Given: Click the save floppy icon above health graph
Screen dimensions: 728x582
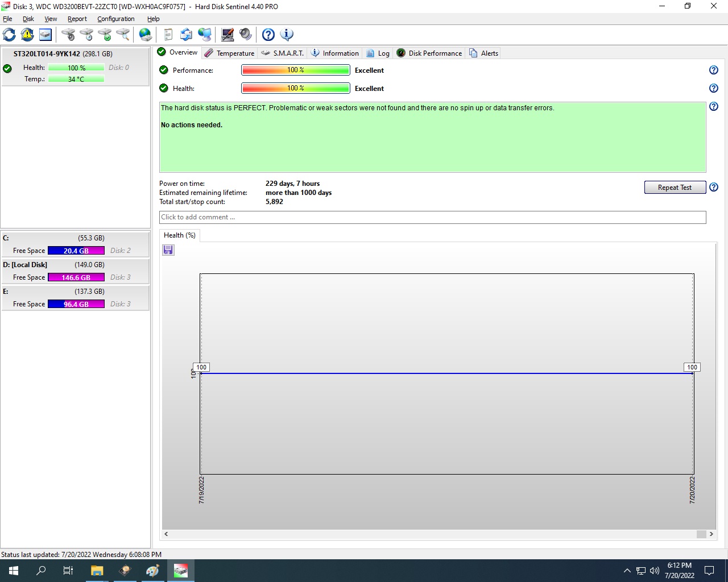Looking at the screenshot, I should [x=168, y=250].
